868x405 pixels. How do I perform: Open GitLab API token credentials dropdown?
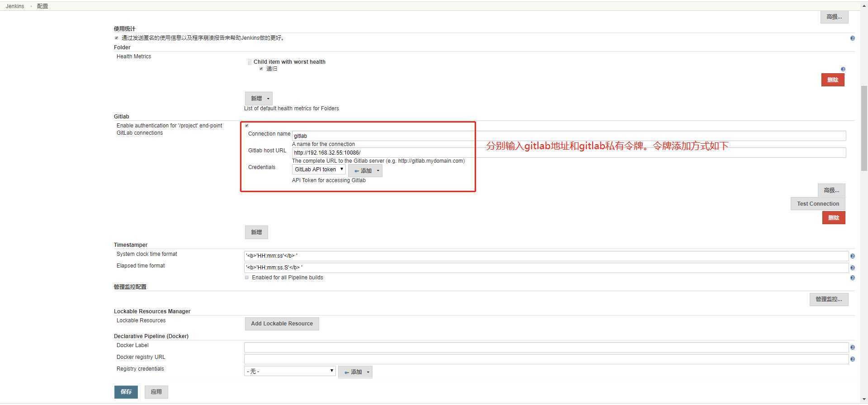coord(319,170)
